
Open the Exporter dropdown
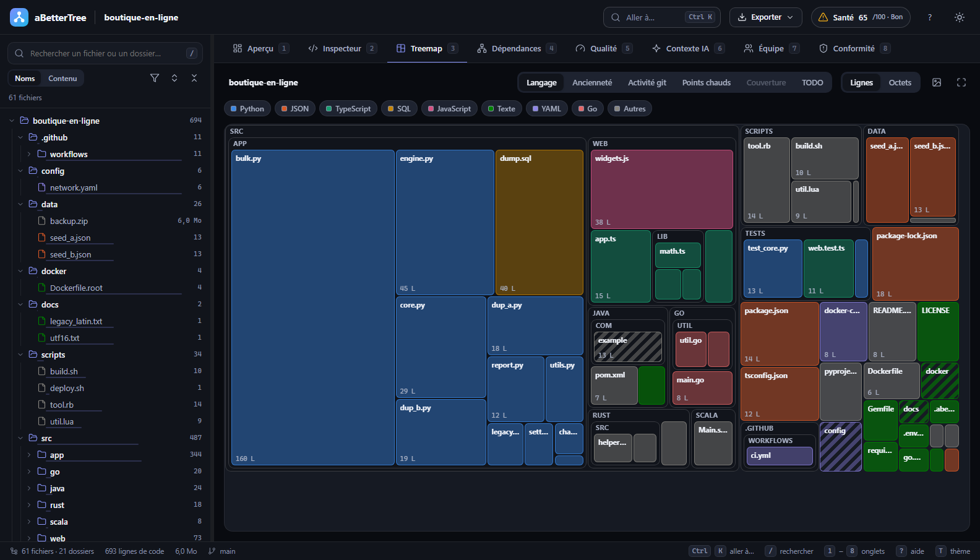click(766, 17)
